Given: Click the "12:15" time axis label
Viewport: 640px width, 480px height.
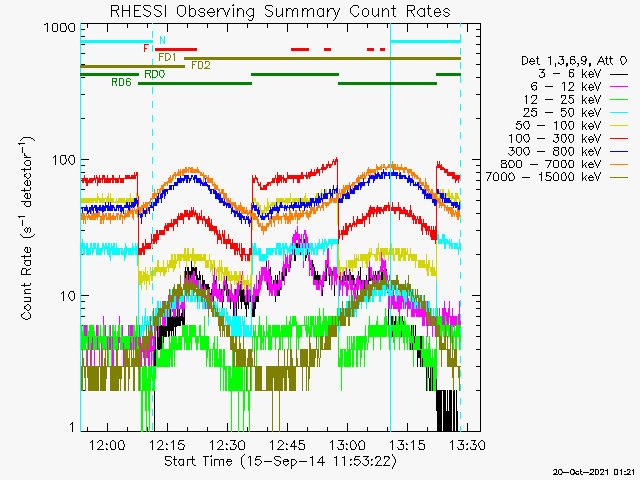Looking at the screenshot, I should pyautogui.click(x=167, y=445).
